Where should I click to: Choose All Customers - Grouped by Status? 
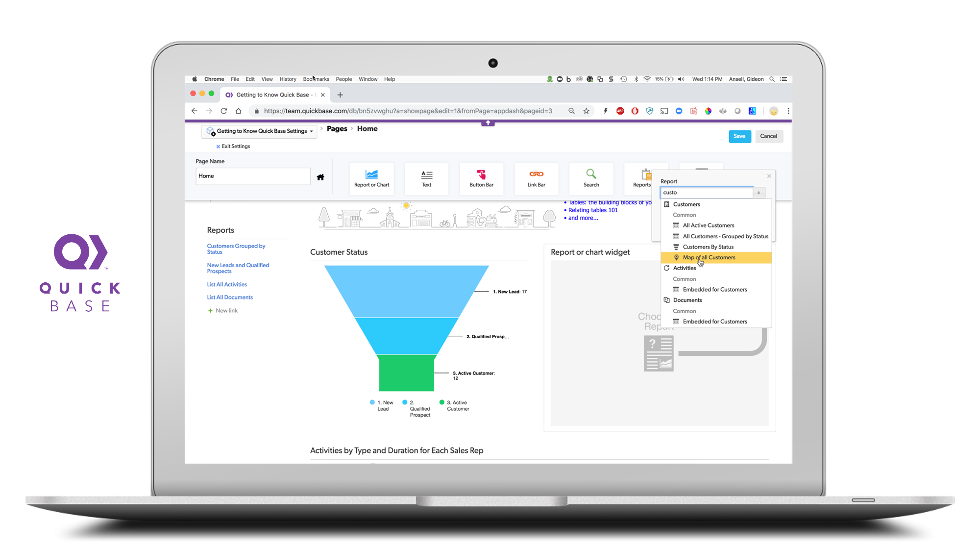point(716,236)
